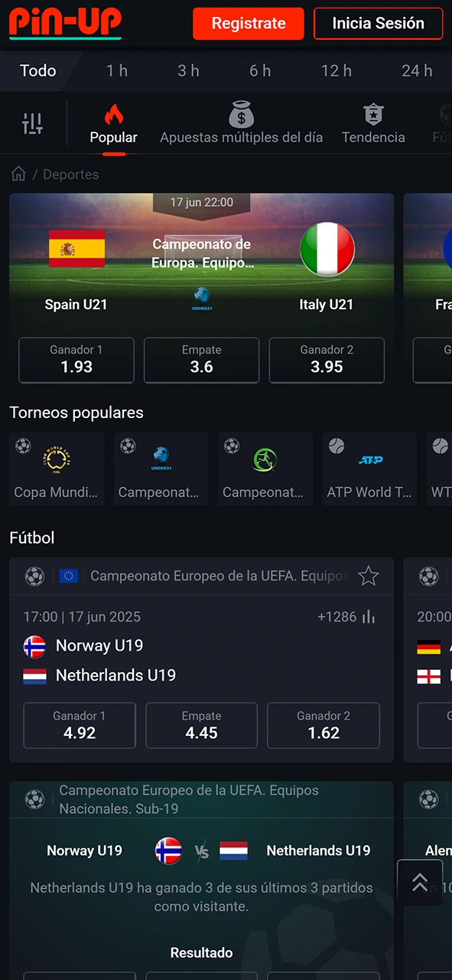Expand +1286 more markets
This screenshot has width=452, height=980.
[337, 616]
